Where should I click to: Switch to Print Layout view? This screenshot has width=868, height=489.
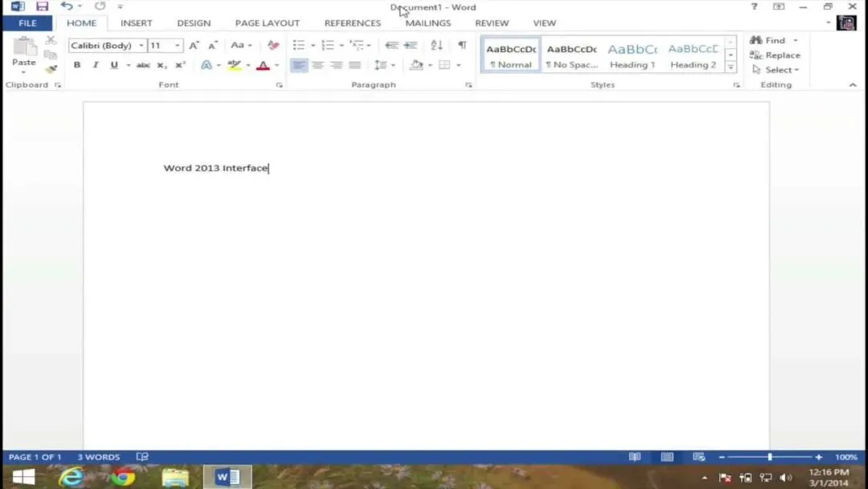pyautogui.click(x=667, y=457)
